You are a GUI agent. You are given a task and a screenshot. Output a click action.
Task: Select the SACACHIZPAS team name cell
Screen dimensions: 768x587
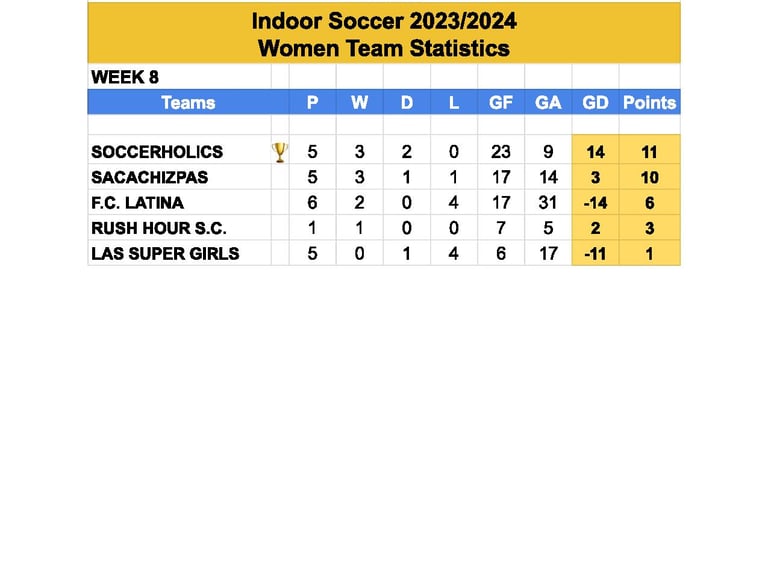179,177
